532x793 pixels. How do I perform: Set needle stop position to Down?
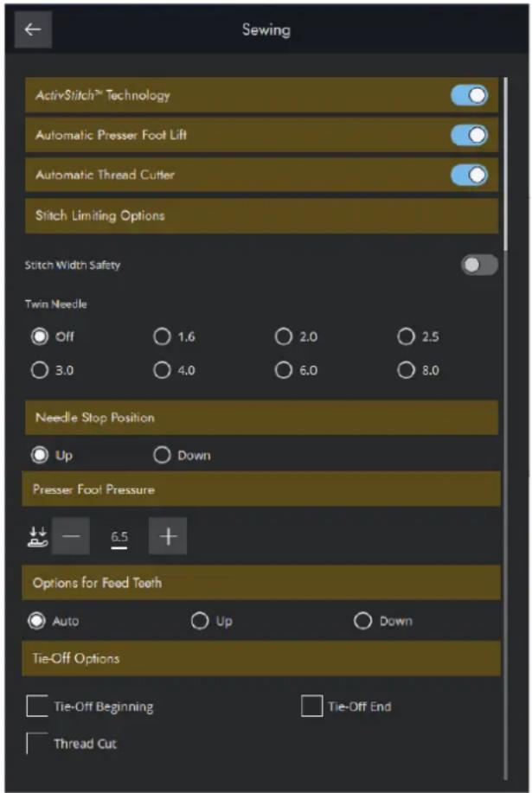pyautogui.click(x=182, y=455)
